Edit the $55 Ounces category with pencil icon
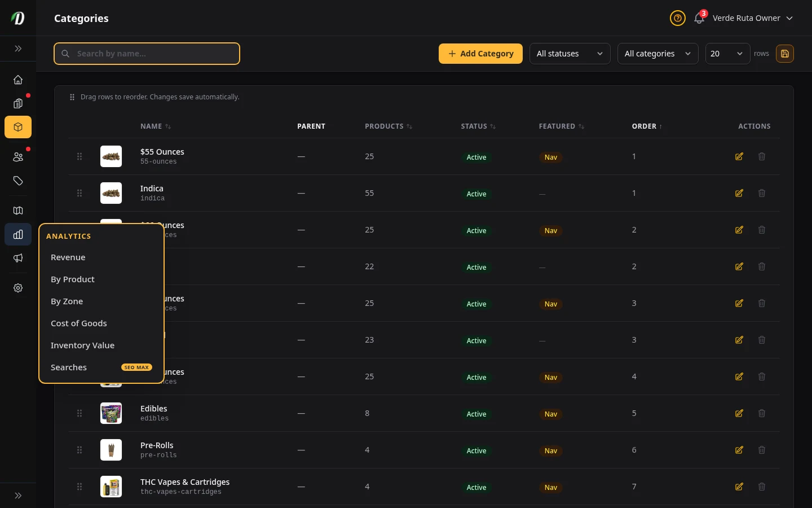This screenshot has height=508, width=812. [739, 156]
